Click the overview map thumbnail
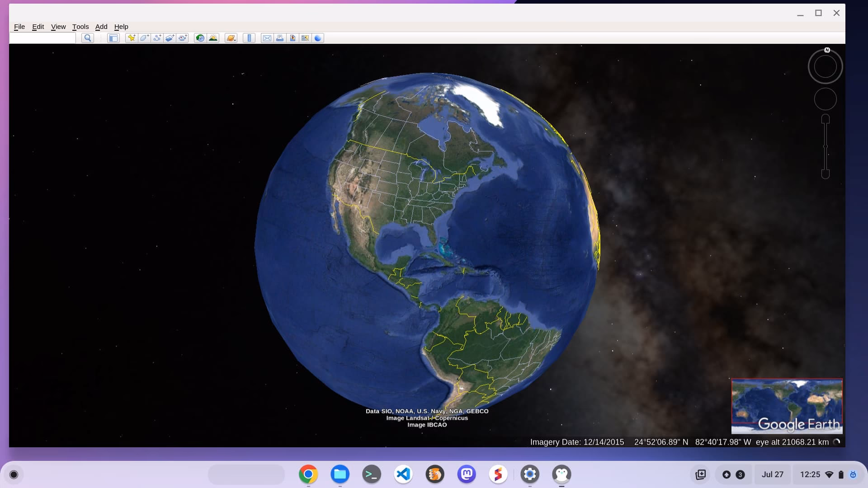Viewport: 868px width, 488px height. [787, 406]
